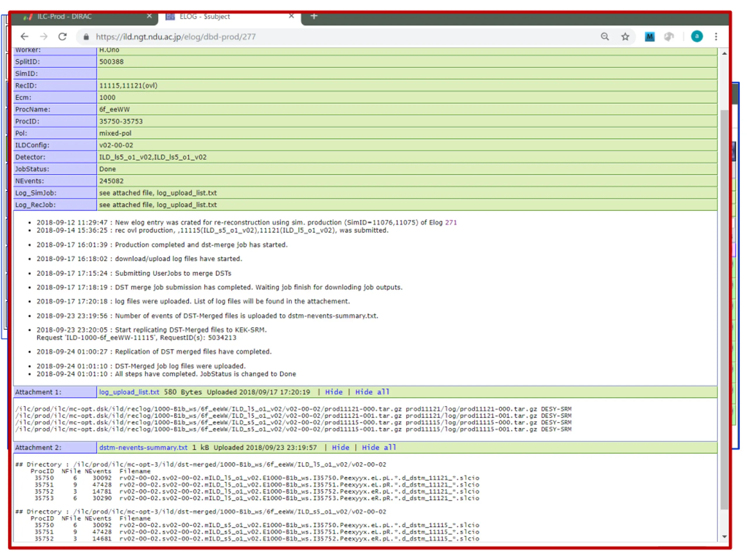Screen dimensions: 747x560
Task: Click the 'All steps have completed' entry
Action: [166, 374]
